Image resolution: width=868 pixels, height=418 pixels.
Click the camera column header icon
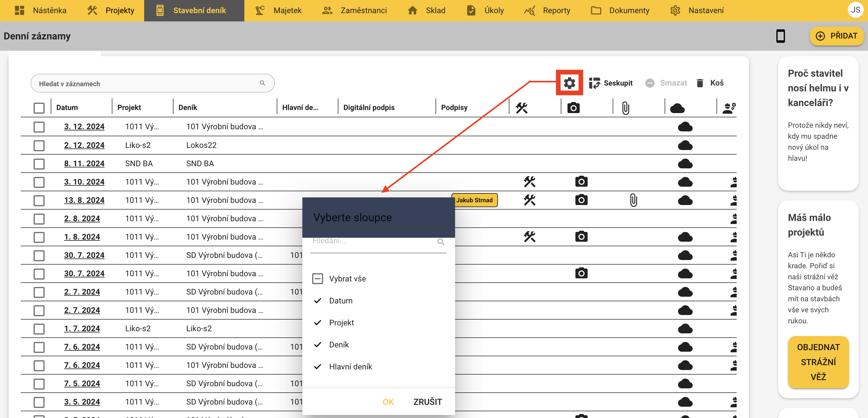click(573, 108)
